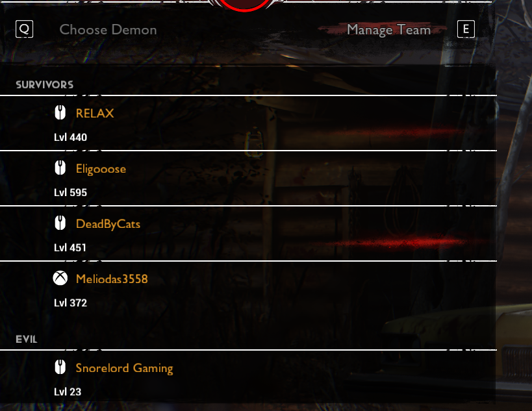The image size is (532, 411).
Task: Select player name Meliodas3558
Action: click(x=112, y=279)
